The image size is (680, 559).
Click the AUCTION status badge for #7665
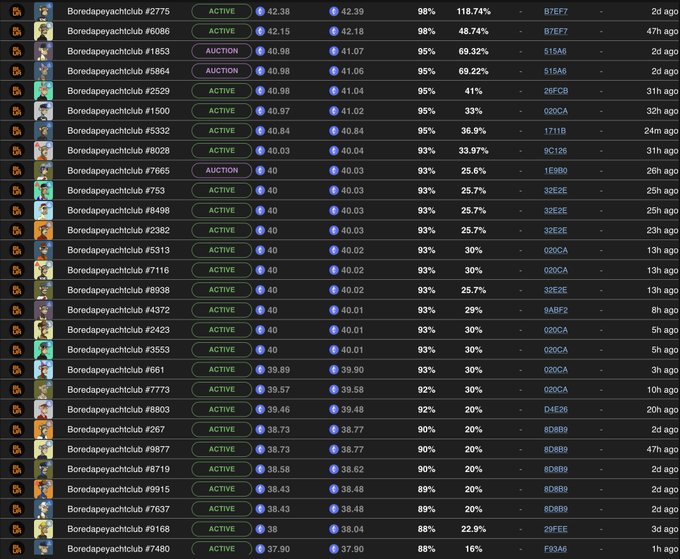click(222, 170)
